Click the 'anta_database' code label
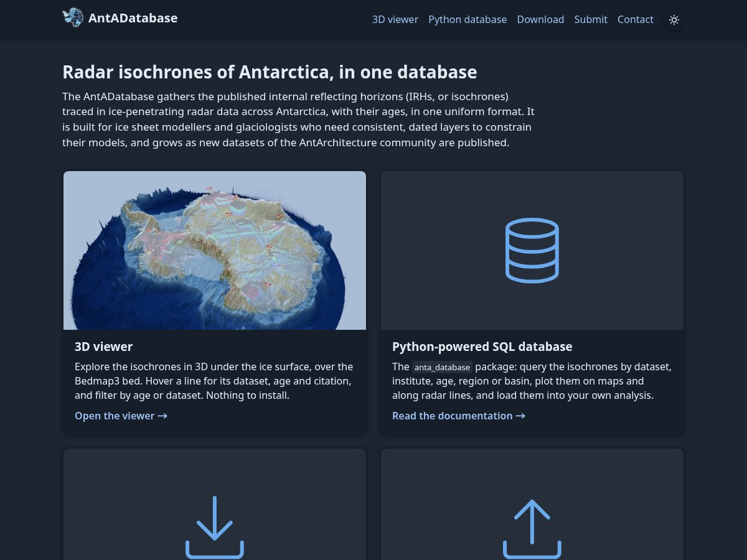 442,367
